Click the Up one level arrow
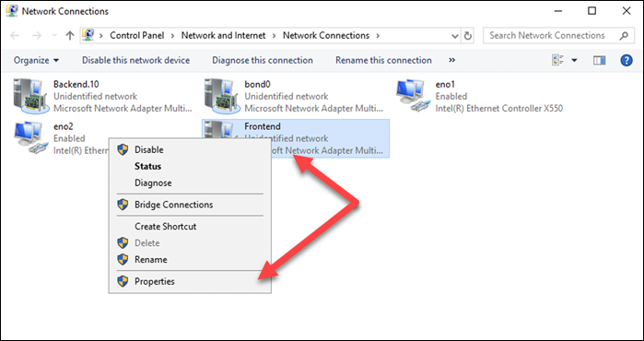This screenshot has height=341, width=644. (69, 36)
